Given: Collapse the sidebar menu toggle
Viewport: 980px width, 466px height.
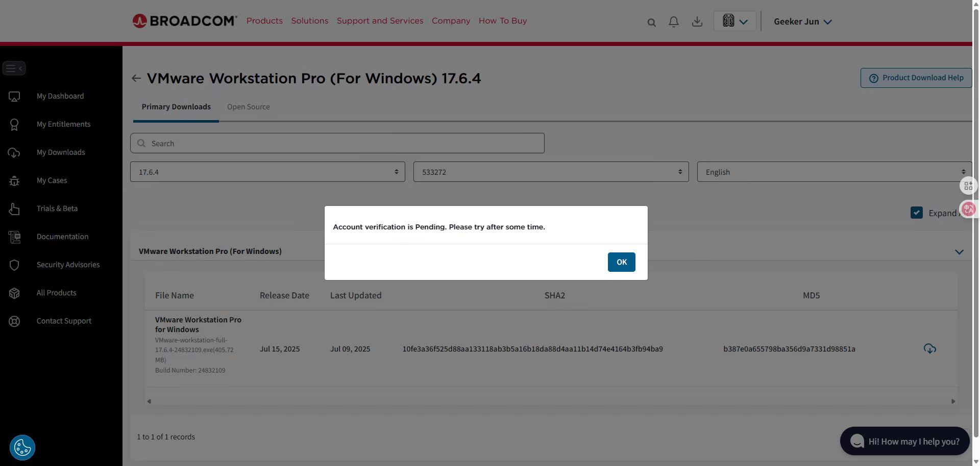Looking at the screenshot, I should tap(14, 68).
